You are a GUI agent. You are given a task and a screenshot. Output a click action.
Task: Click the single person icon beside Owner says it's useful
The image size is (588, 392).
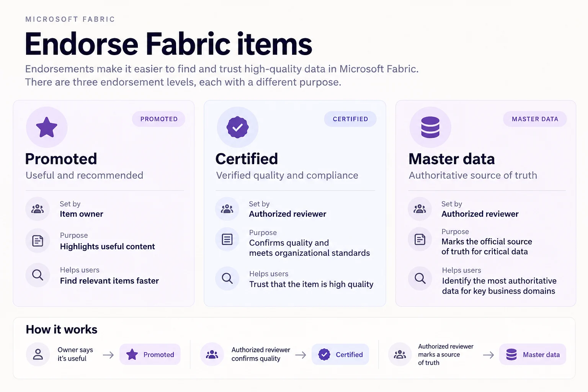tap(38, 354)
